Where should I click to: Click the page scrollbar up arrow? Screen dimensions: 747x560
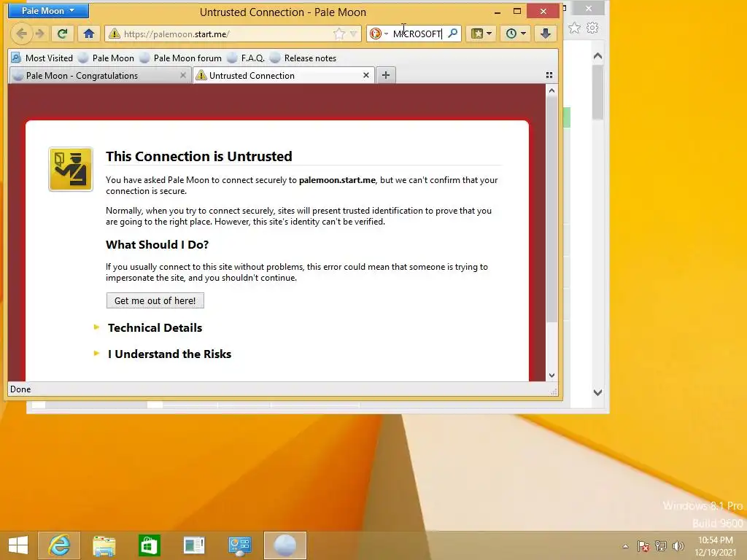[551, 90]
